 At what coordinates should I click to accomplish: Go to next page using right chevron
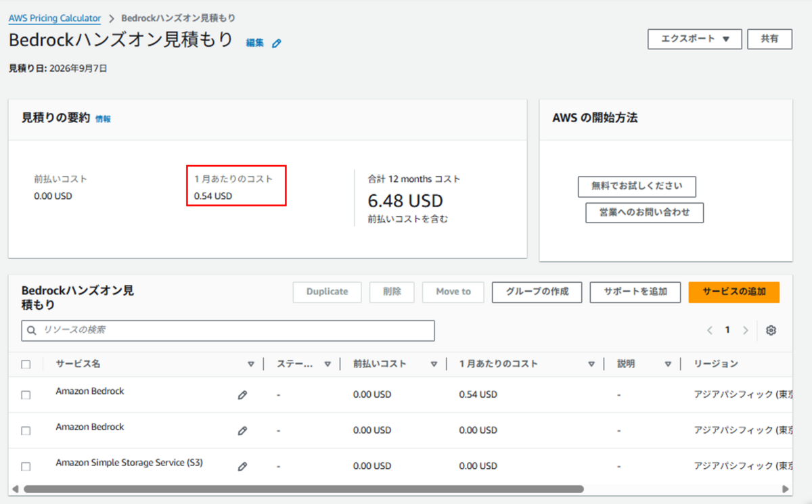[x=745, y=330]
